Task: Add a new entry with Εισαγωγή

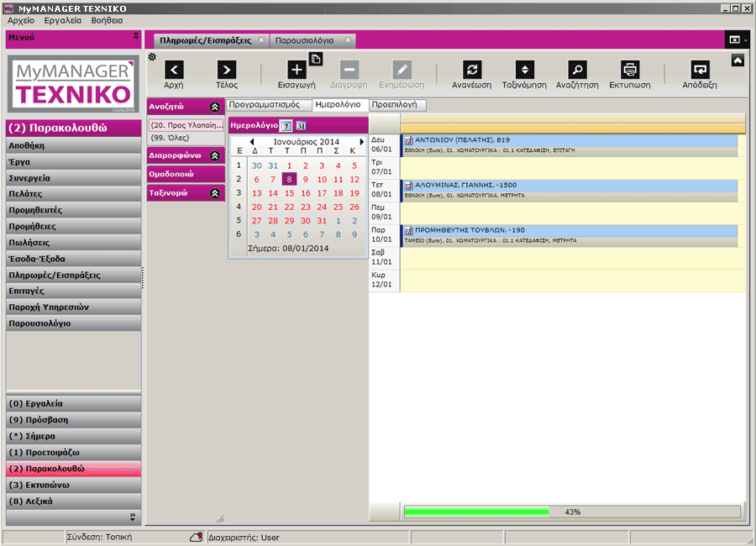Action: (x=297, y=70)
